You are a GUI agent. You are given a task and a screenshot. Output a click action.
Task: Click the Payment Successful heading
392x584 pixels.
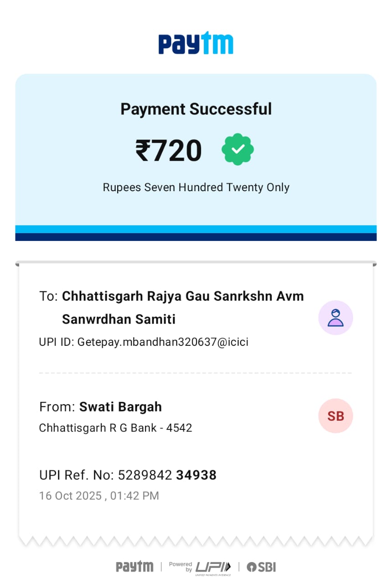196,109
